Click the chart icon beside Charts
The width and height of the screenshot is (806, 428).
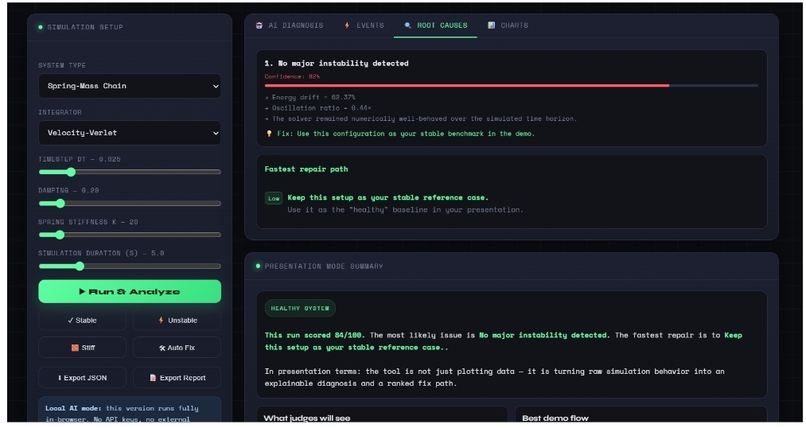point(491,25)
